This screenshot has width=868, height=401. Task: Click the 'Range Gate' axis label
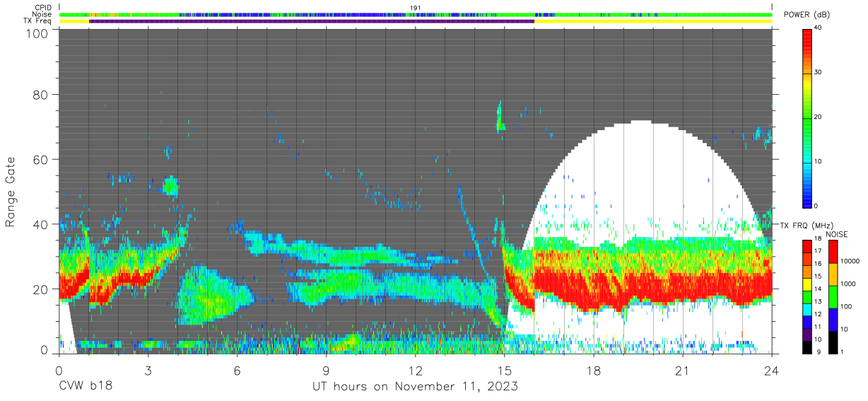click(11, 191)
